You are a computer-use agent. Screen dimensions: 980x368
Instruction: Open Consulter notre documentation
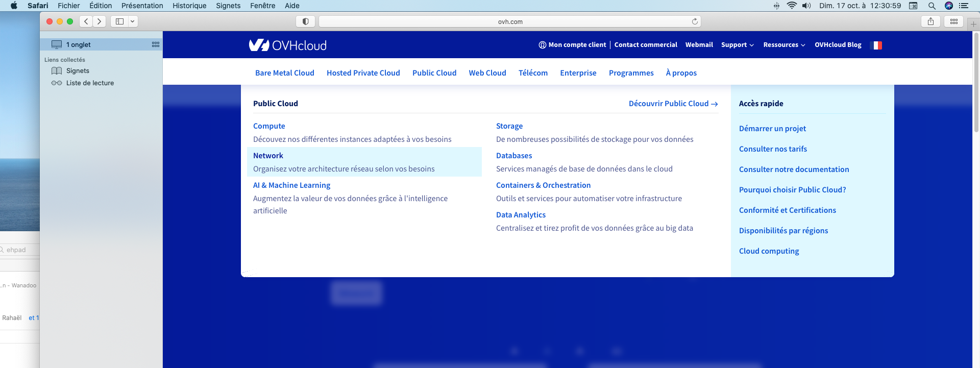(794, 169)
